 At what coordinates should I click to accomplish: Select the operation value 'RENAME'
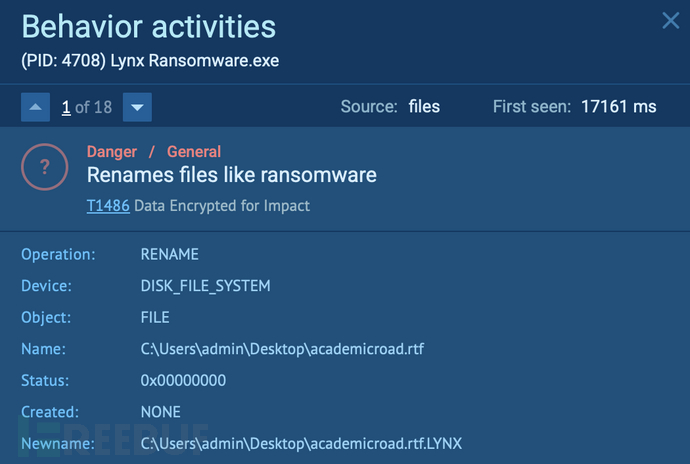[x=170, y=255]
